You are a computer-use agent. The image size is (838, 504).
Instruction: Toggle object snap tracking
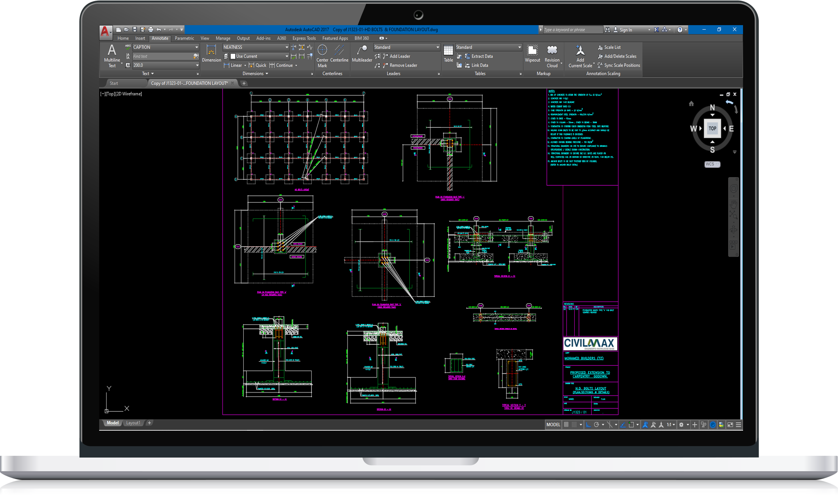(x=623, y=425)
